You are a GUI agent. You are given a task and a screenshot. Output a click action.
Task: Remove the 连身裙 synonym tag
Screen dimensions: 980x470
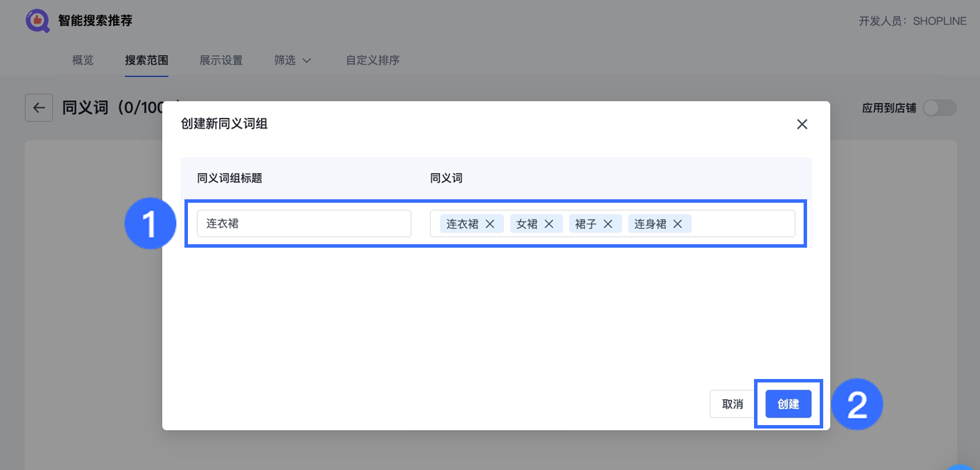click(x=678, y=224)
